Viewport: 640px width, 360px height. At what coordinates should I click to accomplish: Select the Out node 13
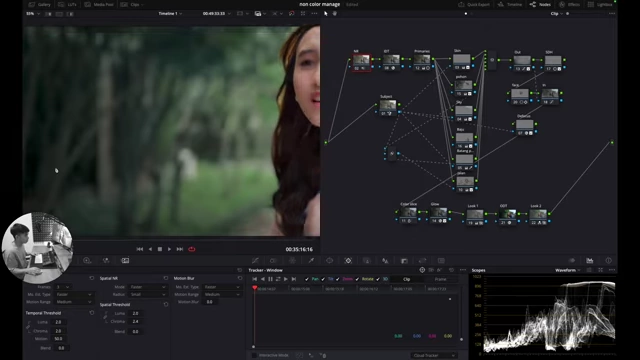click(x=522, y=63)
